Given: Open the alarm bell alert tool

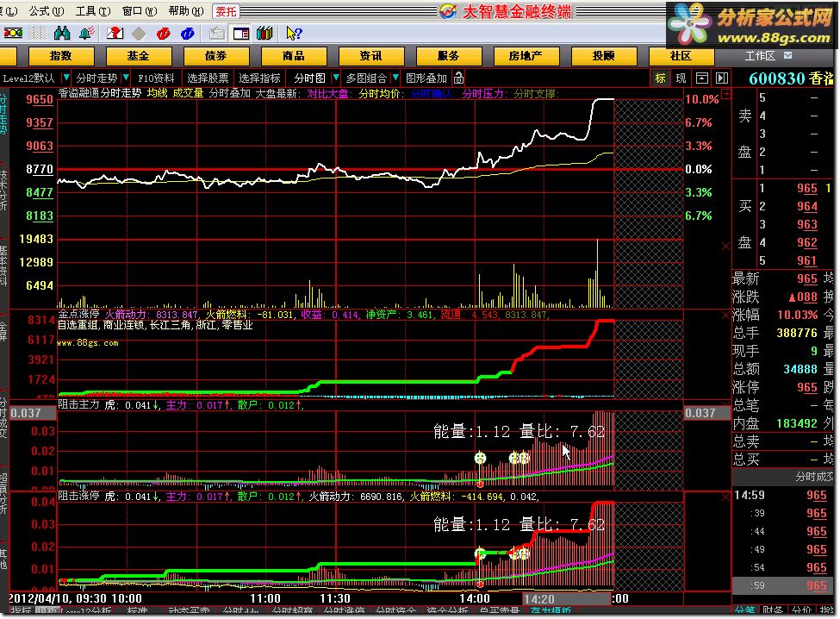Looking at the screenshot, I should pyautogui.click(x=87, y=34).
